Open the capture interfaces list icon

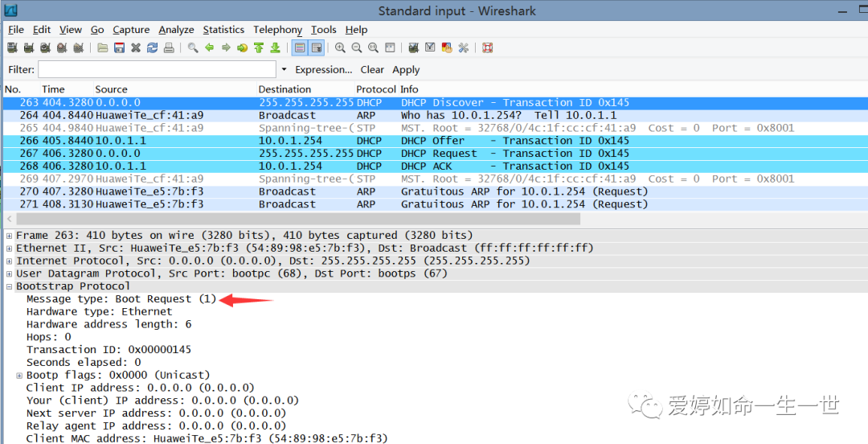(x=12, y=48)
